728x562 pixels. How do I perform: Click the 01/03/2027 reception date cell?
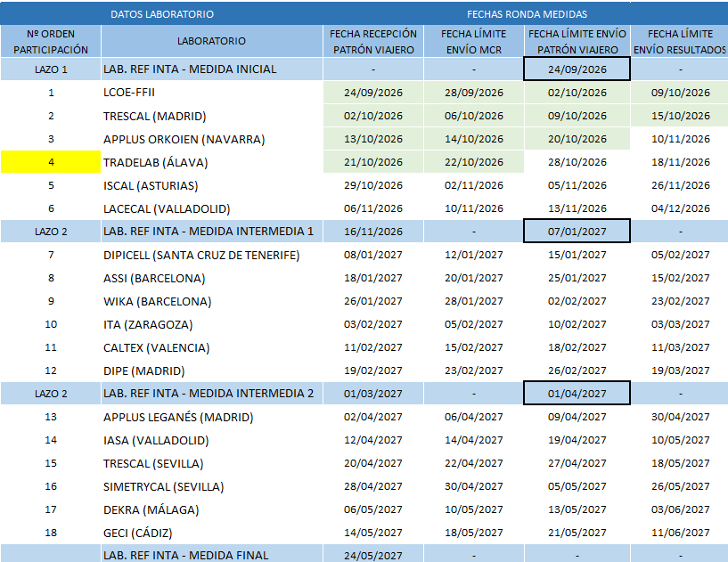[373, 394]
